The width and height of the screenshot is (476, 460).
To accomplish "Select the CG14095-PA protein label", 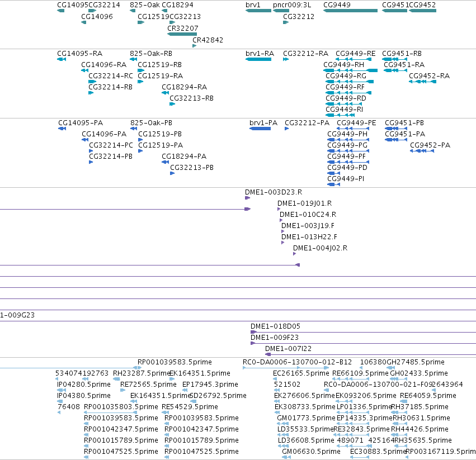I will 81,123.
